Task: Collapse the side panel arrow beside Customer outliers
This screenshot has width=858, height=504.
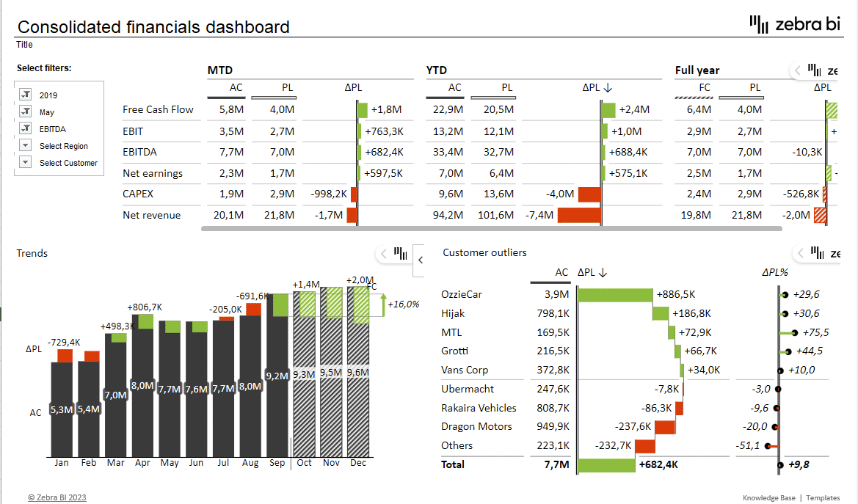Action: (x=421, y=260)
